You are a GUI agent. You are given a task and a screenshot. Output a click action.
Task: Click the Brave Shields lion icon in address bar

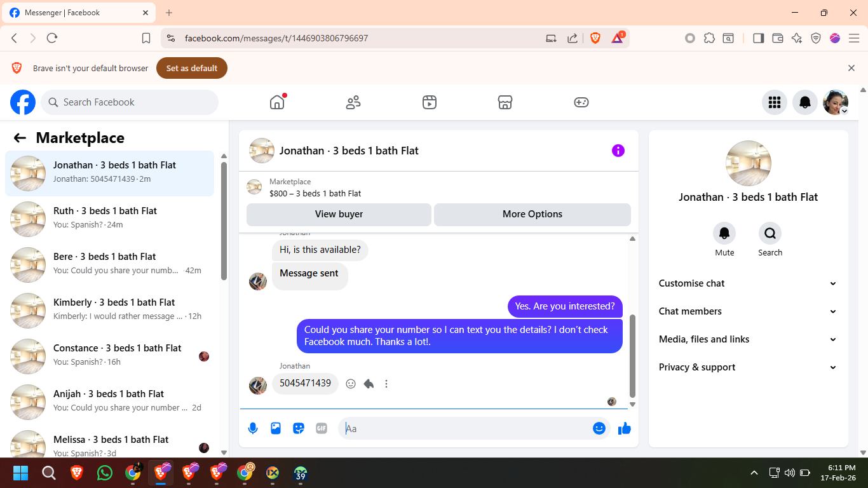595,38
